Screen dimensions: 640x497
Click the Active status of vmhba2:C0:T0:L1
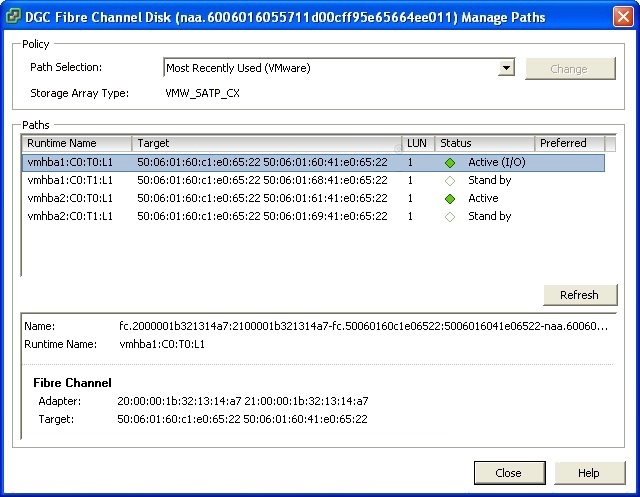483,198
